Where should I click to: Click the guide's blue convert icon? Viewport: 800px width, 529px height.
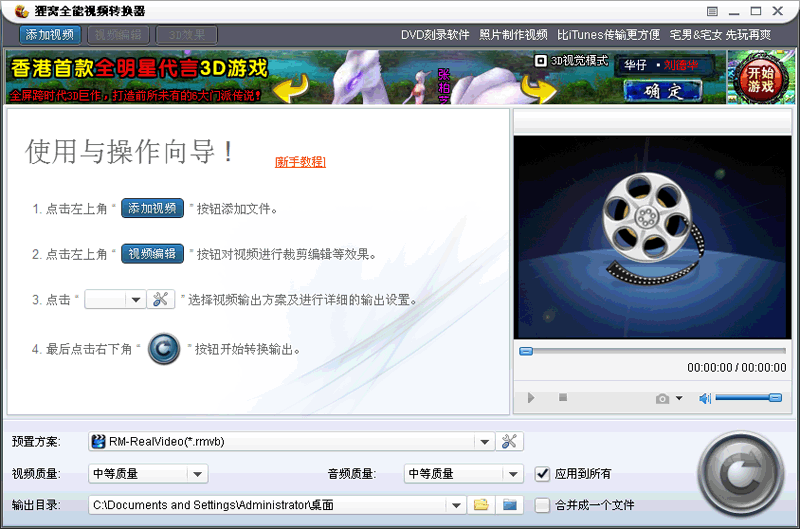pyautogui.click(x=164, y=349)
